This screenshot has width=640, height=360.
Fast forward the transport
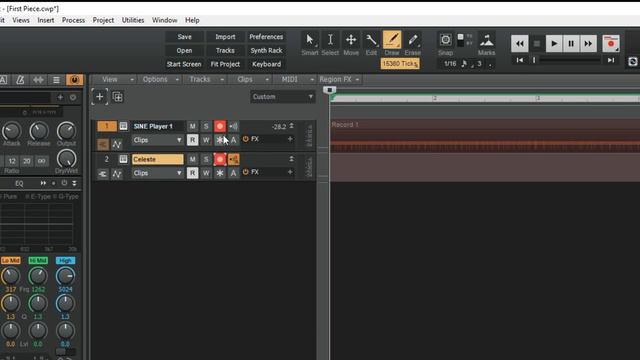[588, 43]
